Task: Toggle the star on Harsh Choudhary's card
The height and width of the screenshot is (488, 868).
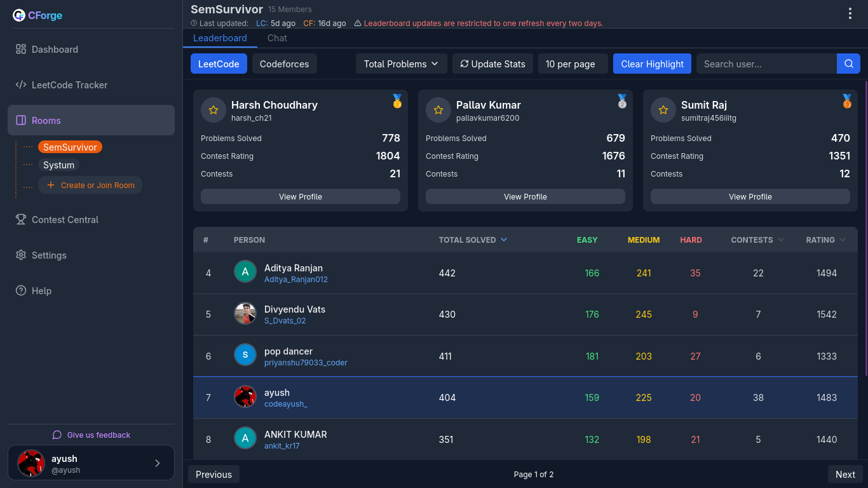Action: (213, 110)
